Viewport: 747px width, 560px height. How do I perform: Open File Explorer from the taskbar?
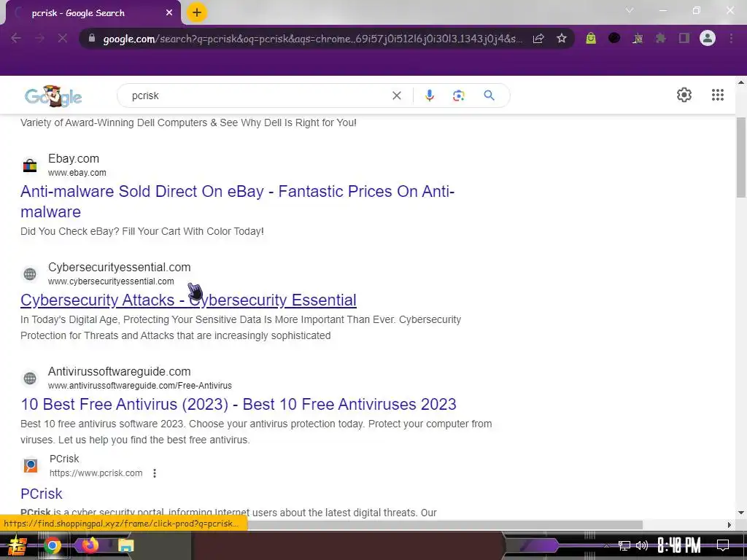(125, 545)
